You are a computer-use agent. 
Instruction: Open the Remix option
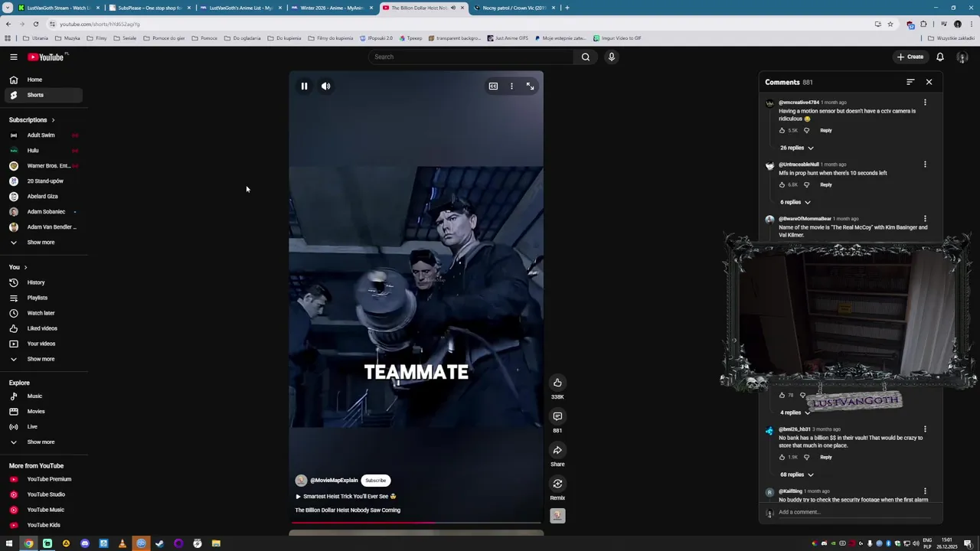click(x=557, y=484)
